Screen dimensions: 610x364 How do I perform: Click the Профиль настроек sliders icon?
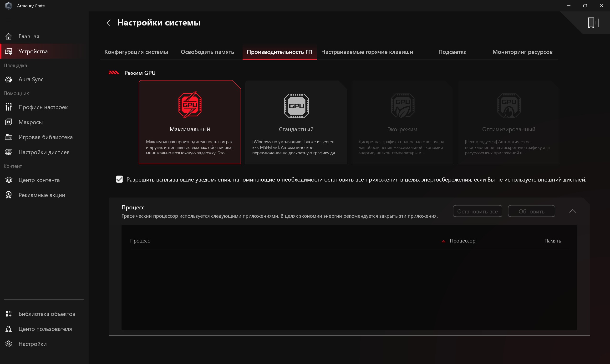(9, 107)
